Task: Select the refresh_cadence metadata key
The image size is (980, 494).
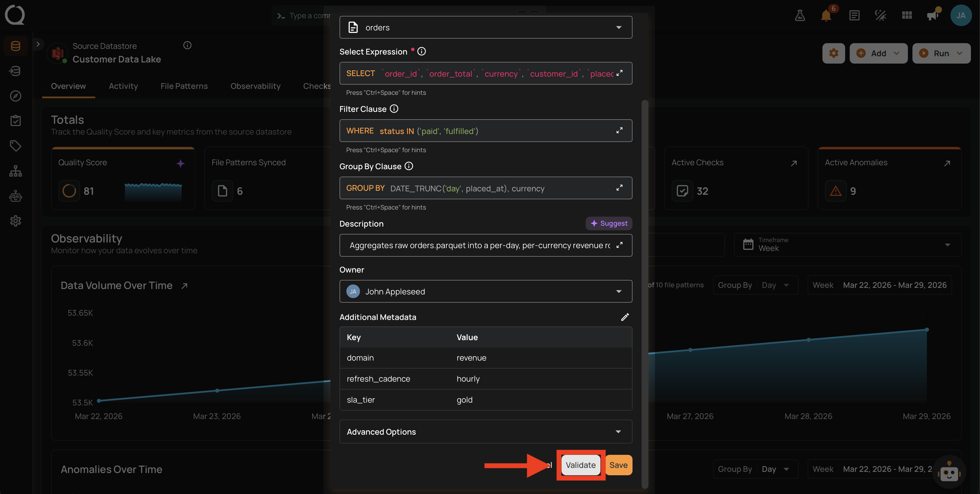Action: pyautogui.click(x=378, y=379)
